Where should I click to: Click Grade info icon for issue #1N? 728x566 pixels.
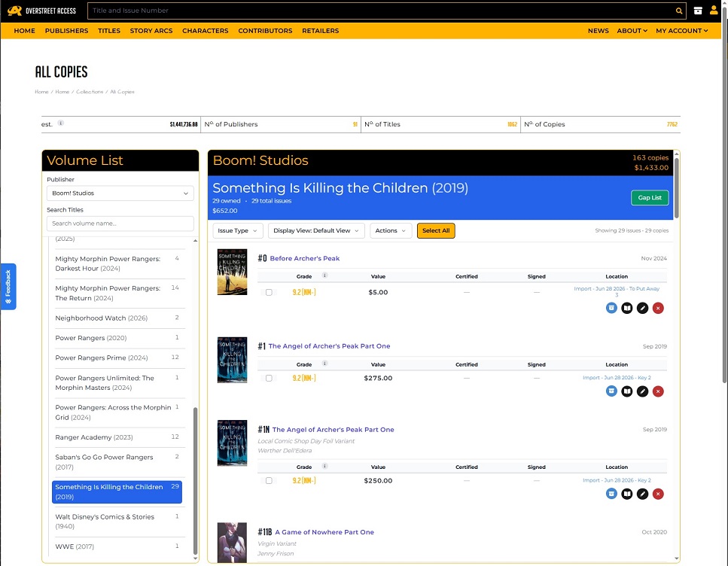pos(325,466)
